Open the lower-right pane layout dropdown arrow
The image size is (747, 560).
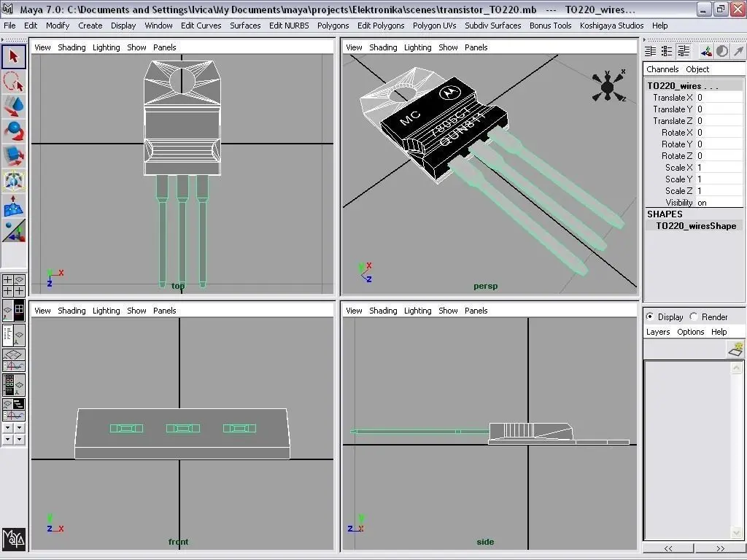pos(19,439)
